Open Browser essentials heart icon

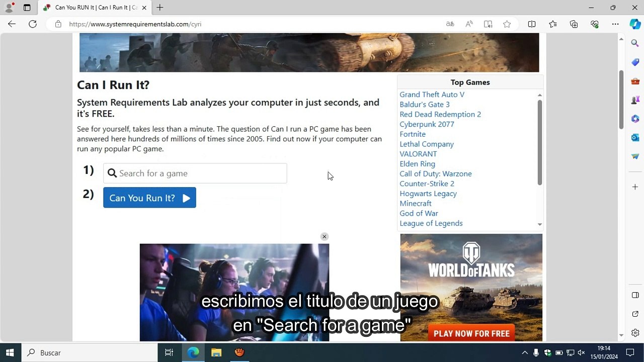click(595, 24)
